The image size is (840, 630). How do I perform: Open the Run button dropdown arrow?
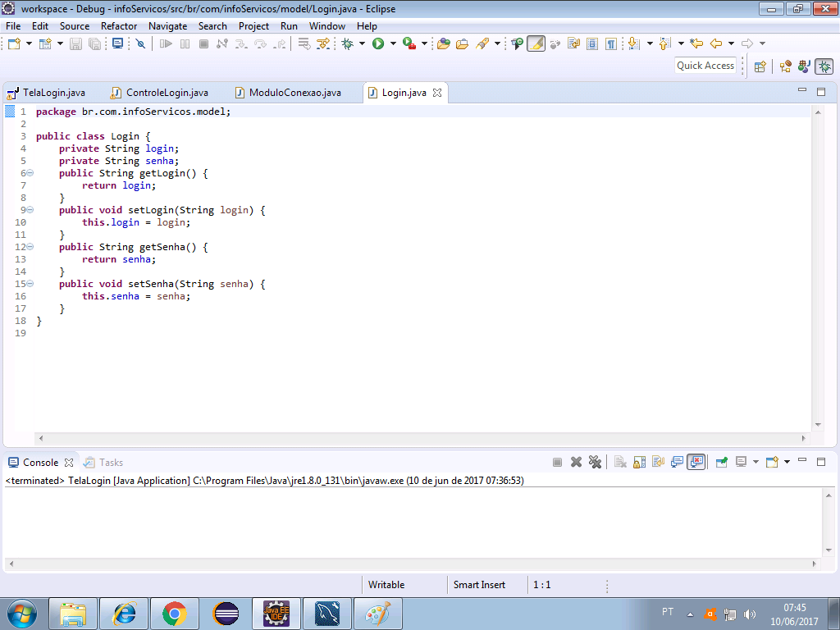point(393,43)
